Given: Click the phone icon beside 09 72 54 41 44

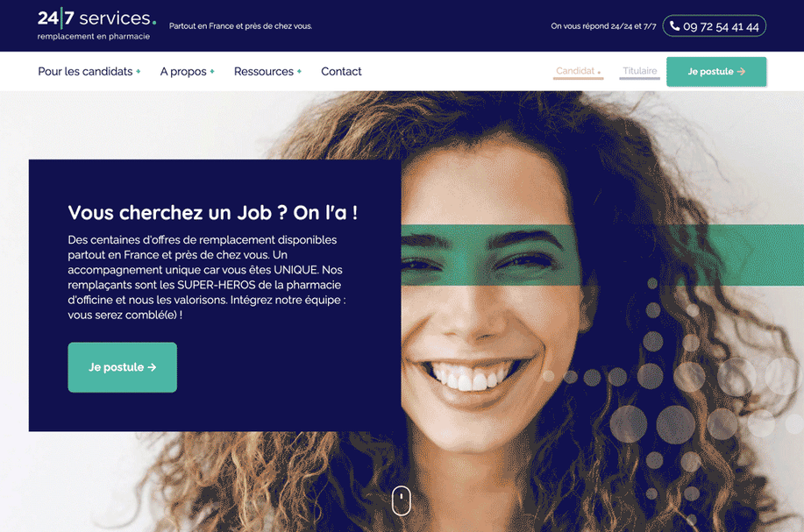Looking at the screenshot, I should tap(675, 26).
